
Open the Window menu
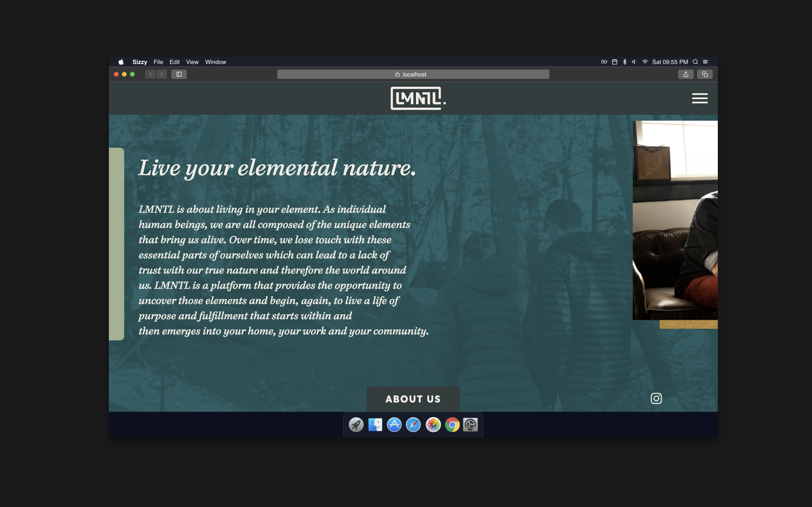215,62
